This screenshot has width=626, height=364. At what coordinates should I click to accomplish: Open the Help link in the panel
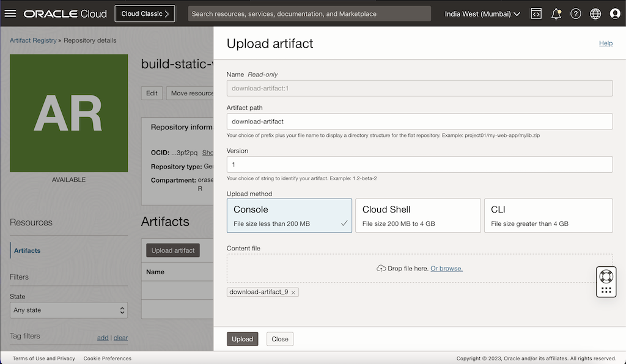[x=606, y=43]
